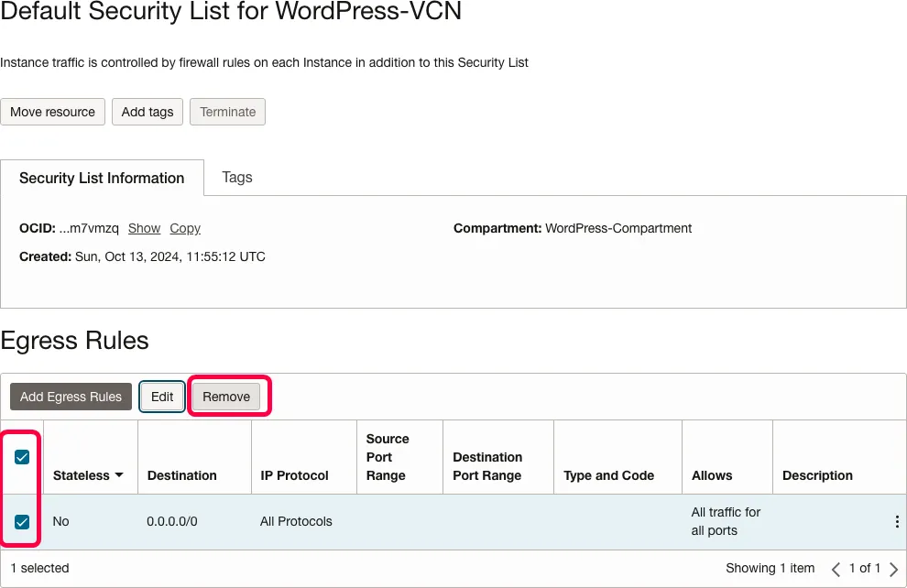Select the Security List Information tab
Screen dimensions: 907x588
[x=102, y=179]
